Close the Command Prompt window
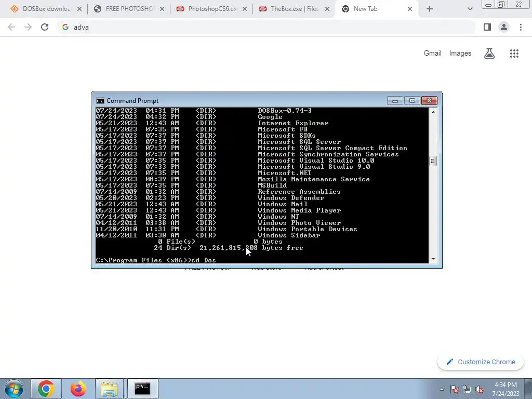This screenshot has width=532, height=399. click(429, 101)
